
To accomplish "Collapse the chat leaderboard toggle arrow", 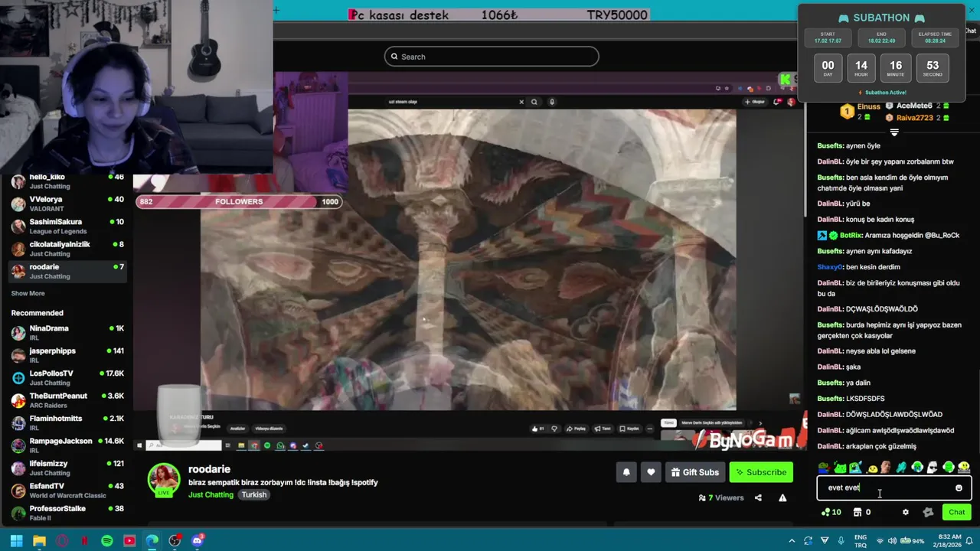I will (894, 132).
